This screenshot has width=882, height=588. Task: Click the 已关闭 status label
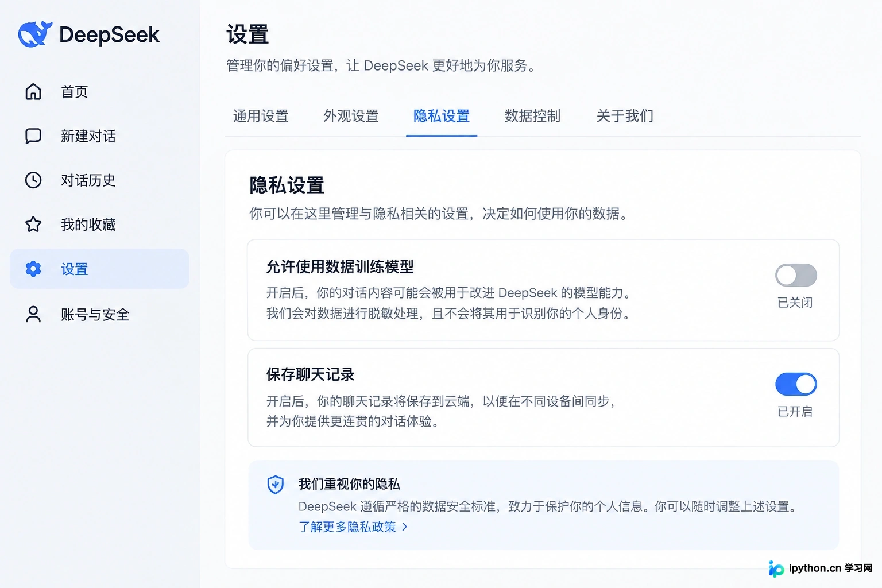[x=795, y=303]
